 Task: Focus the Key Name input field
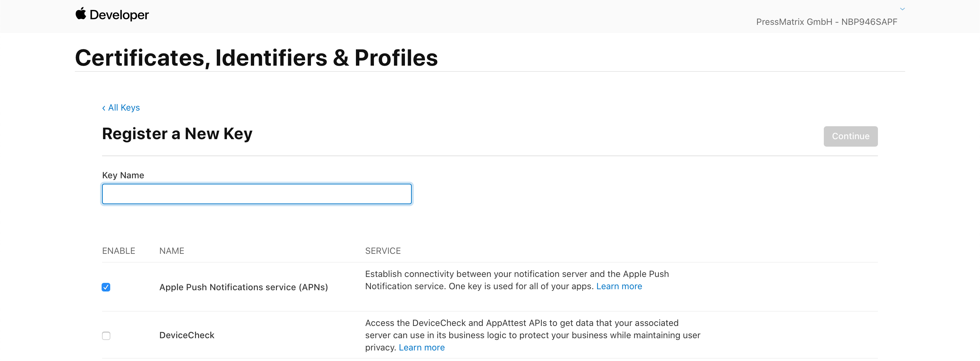click(x=257, y=194)
